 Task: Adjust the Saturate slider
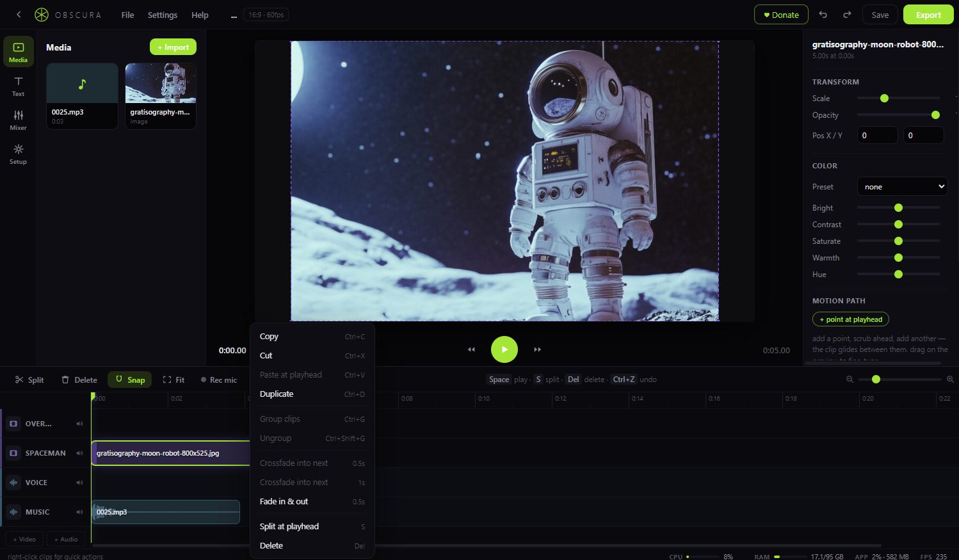898,241
